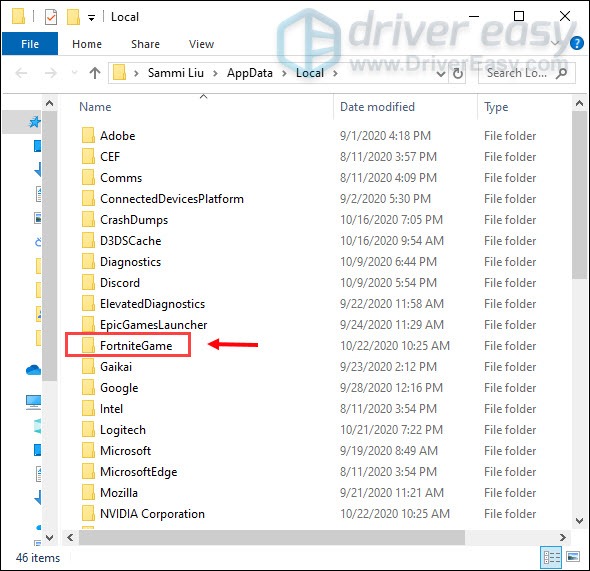Expand the chevron after AppData breadcrumb
Screen dimensions: 590x571
click(x=284, y=73)
